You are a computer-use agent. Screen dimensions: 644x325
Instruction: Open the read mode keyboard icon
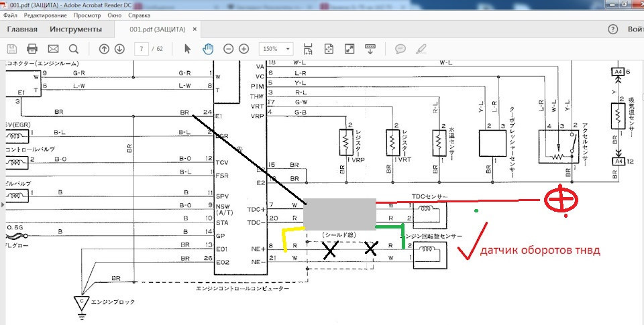point(370,49)
